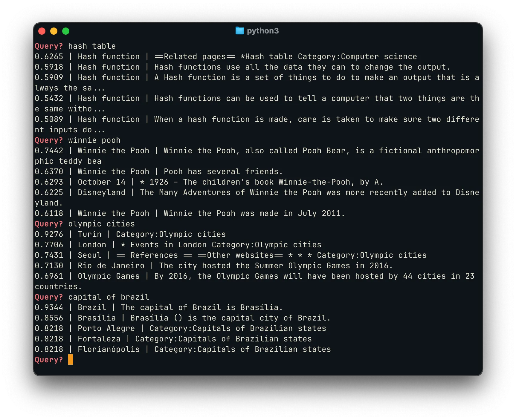Screen dimensions: 516x420
Task: Click the 'Fortaleza' result title
Action: [99, 339]
